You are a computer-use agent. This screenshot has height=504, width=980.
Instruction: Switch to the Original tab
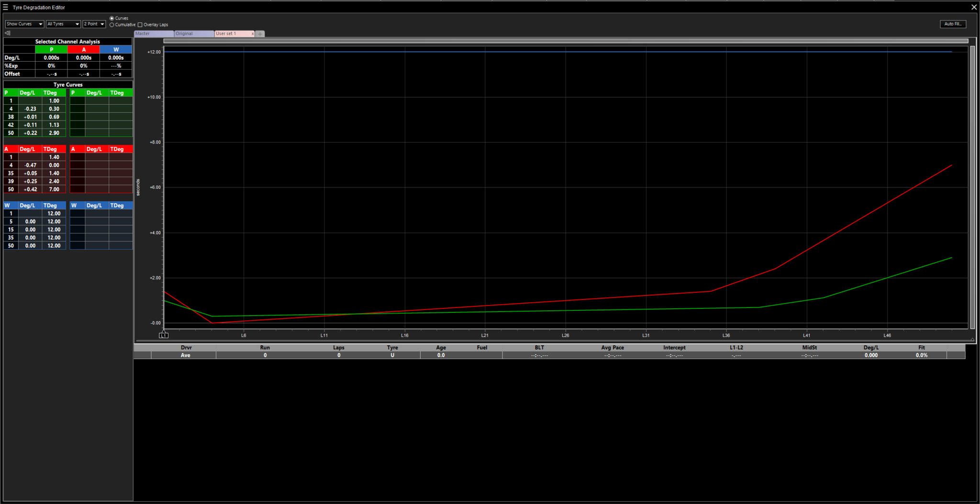click(x=193, y=34)
